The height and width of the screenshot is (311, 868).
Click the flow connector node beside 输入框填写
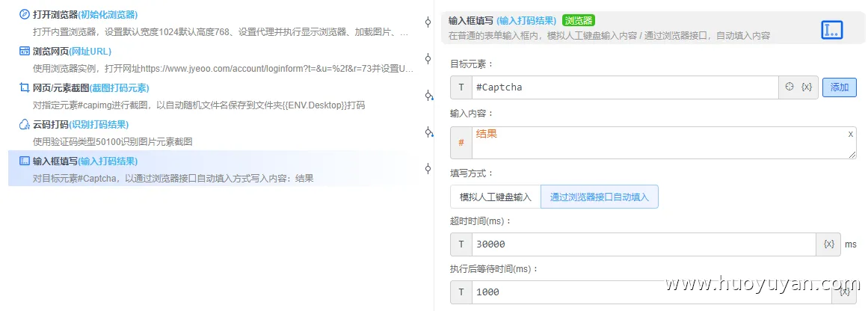428,168
